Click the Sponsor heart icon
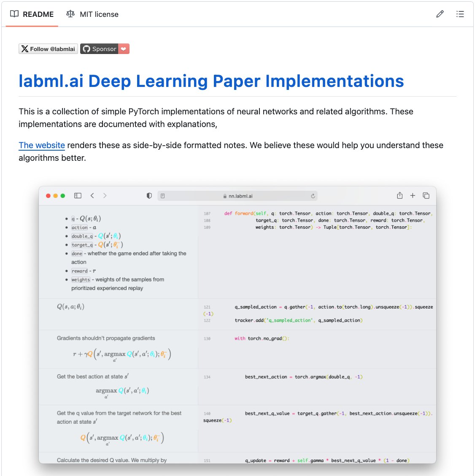The image size is (475, 476). pyautogui.click(x=124, y=49)
